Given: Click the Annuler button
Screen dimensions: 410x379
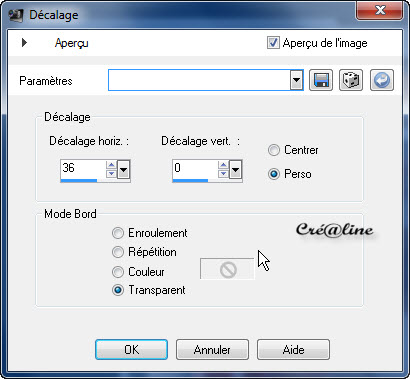Looking at the screenshot, I should click(212, 350).
